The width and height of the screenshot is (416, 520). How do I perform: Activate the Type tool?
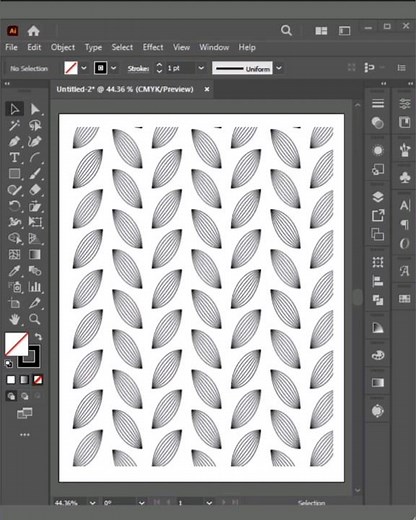[14, 157]
